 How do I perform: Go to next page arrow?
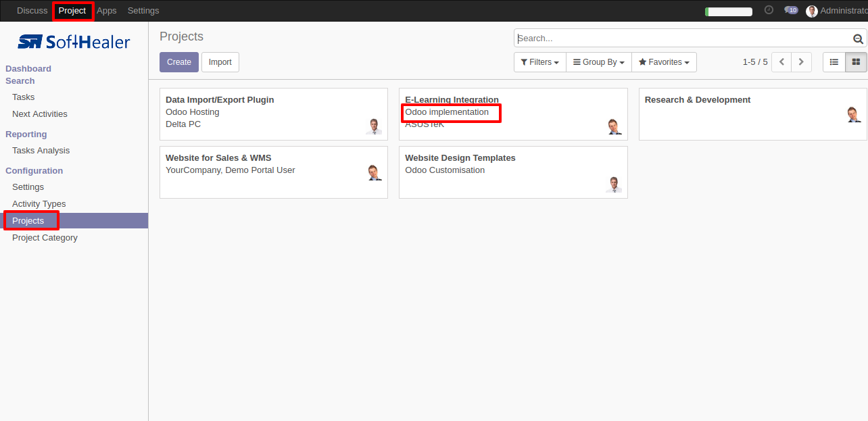tap(802, 62)
